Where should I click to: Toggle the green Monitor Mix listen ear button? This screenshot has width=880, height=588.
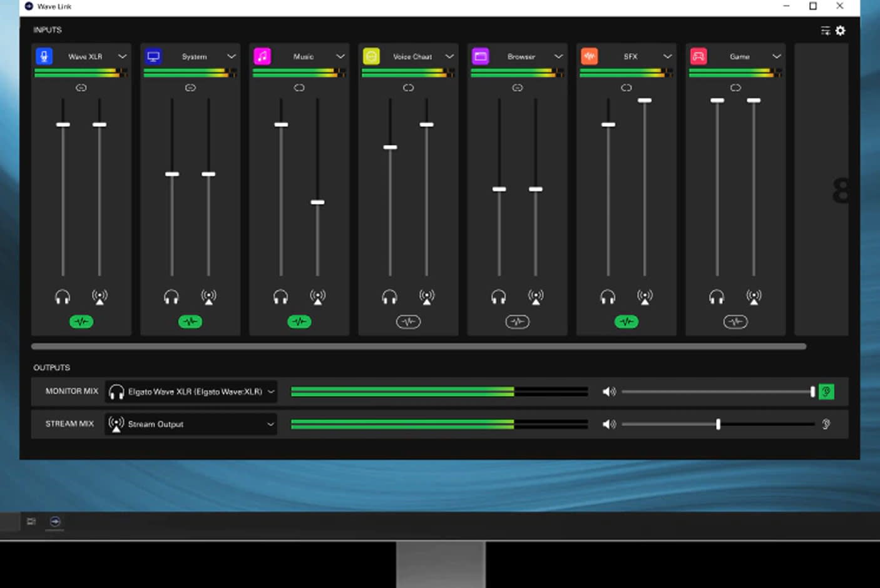point(826,392)
